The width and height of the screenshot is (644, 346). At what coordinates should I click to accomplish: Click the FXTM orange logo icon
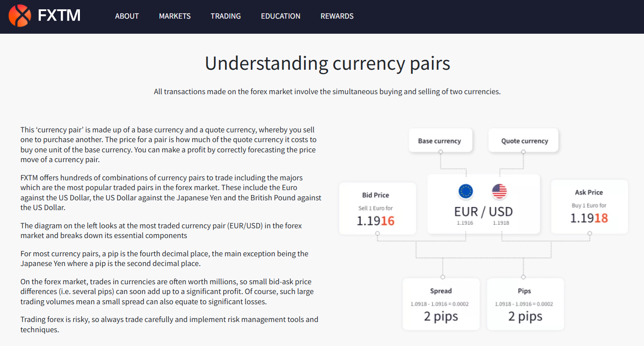(20, 16)
